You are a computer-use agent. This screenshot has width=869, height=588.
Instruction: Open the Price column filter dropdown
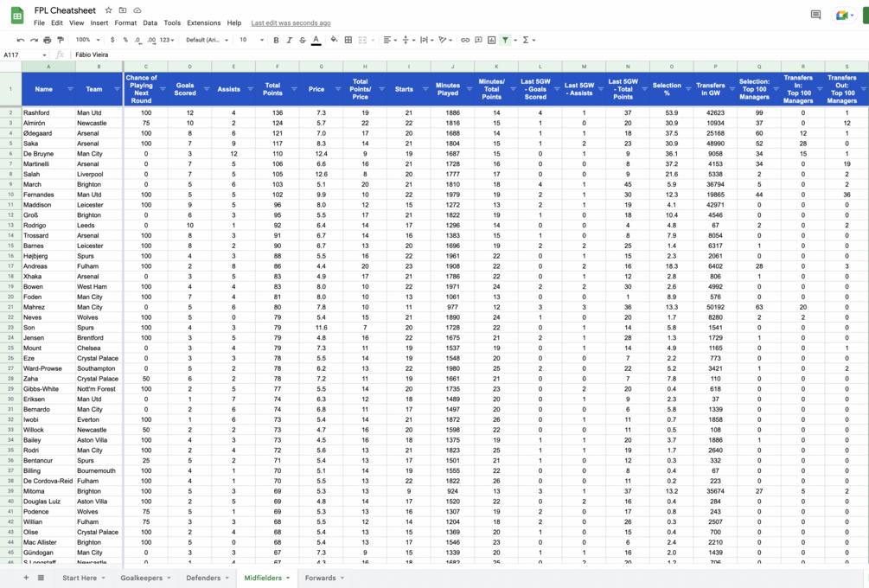pos(338,89)
